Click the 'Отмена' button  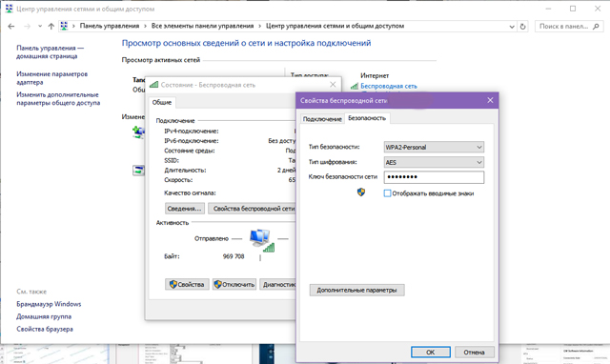(475, 352)
